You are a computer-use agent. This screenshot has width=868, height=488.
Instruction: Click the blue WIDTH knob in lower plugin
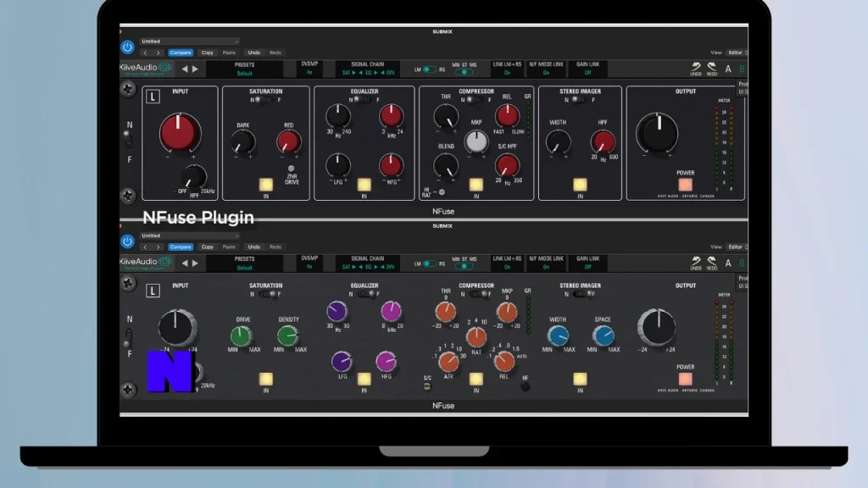[558, 335]
